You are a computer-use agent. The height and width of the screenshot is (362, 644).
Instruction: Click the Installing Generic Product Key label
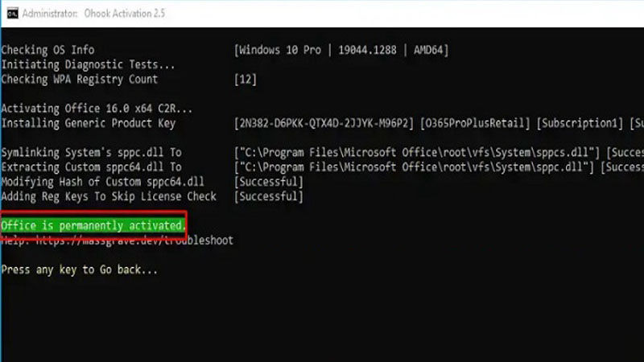coord(88,123)
